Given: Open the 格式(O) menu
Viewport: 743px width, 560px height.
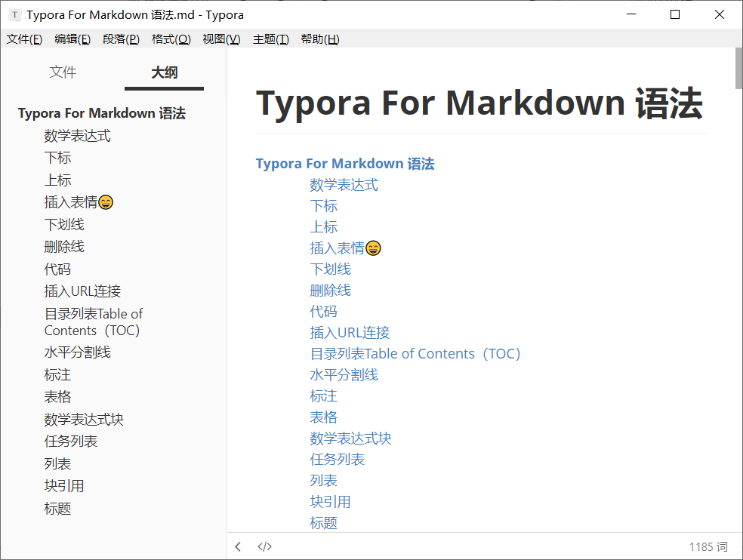Looking at the screenshot, I should (171, 39).
